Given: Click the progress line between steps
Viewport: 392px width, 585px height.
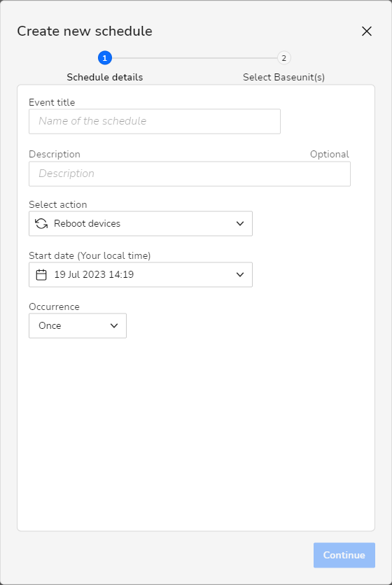Looking at the screenshot, I should (x=194, y=58).
